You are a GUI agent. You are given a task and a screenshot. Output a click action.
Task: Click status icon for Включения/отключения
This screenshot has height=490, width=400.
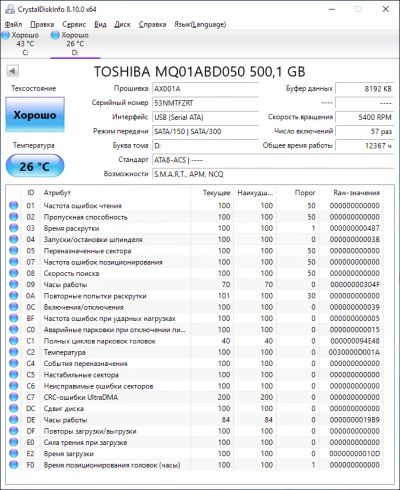pyautogui.click(x=14, y=307)
